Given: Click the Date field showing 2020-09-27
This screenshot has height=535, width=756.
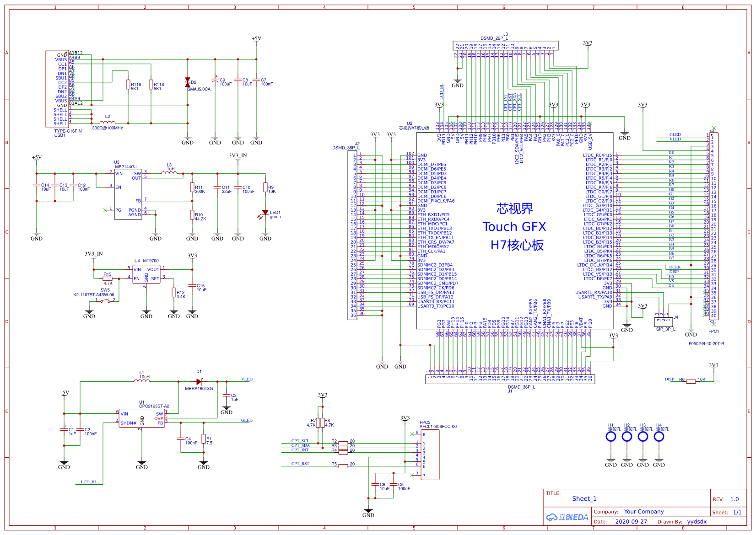Looking at the screenshot, I should click(632, 521).
